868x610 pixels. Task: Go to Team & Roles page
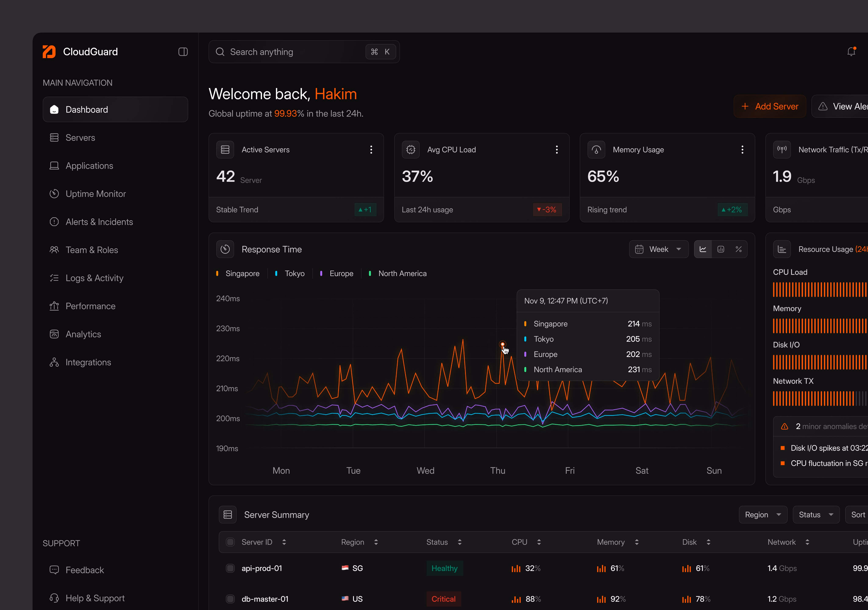pos(115,250)
